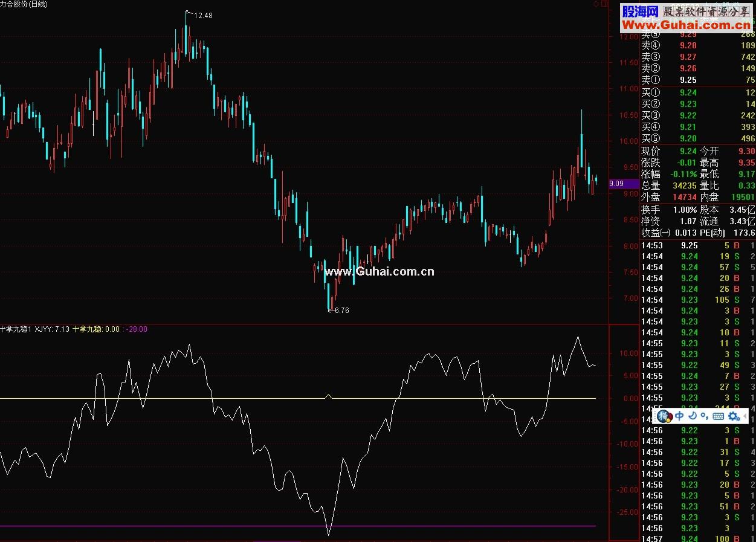
Task: Click sell level 卖② price 9.26
Action: [x=688, y=68]
